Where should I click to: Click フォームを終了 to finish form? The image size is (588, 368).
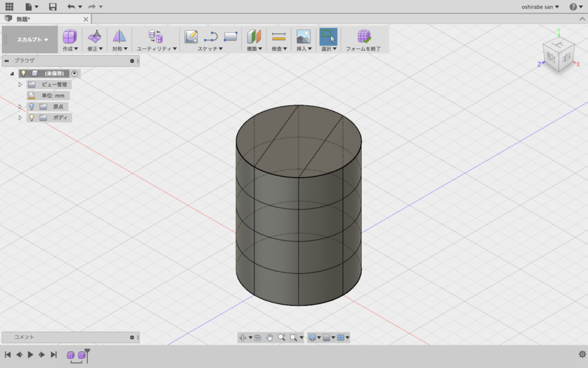click(x=363, y=40)
